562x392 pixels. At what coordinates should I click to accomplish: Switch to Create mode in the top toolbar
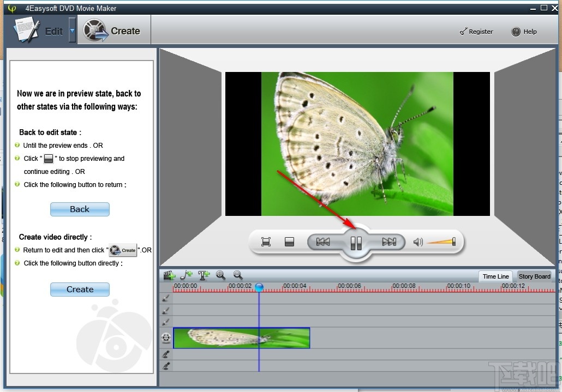113,31
